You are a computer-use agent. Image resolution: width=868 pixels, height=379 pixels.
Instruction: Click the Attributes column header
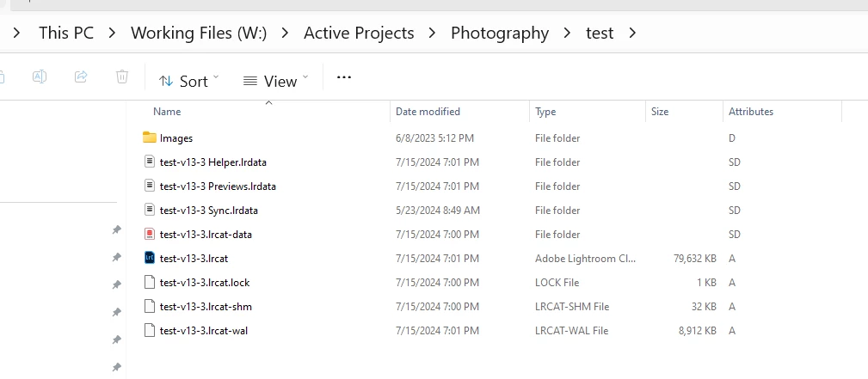(750, 112)
